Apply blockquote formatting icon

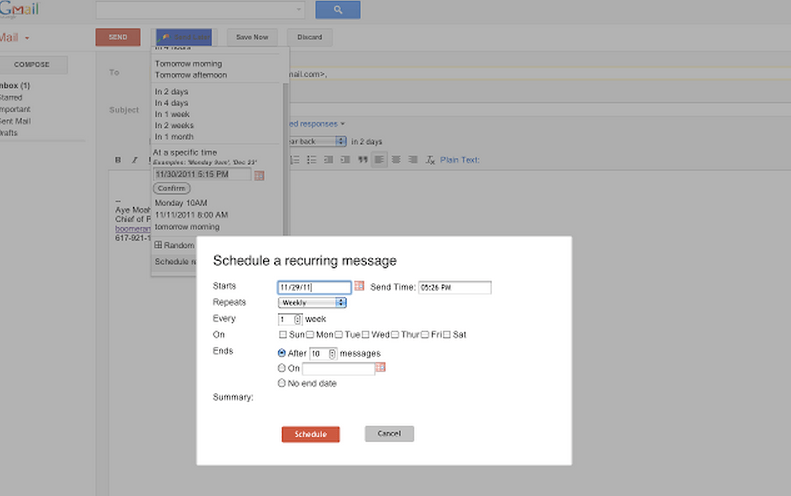pyautogui.click(x=363, y=160)
